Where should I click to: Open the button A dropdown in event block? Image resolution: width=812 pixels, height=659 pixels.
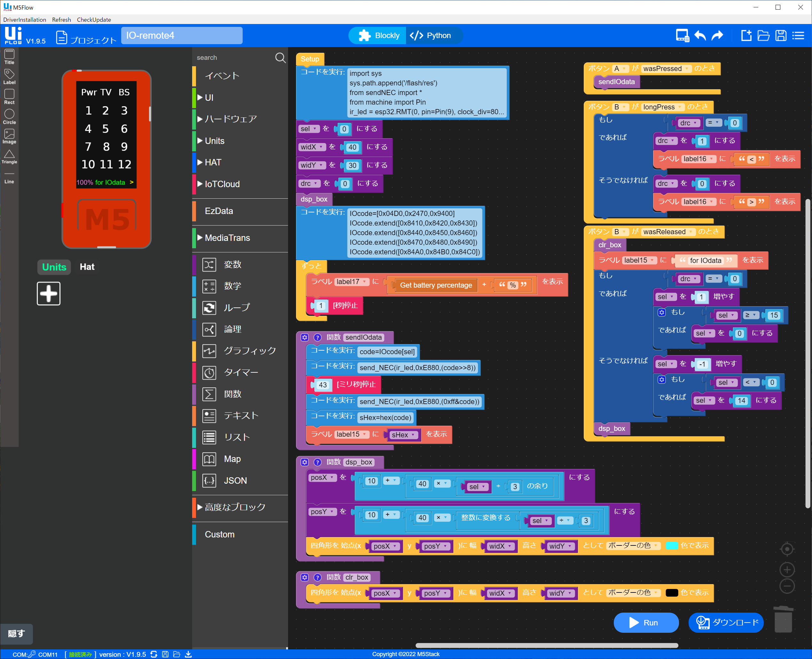click(x=621, y=69)
